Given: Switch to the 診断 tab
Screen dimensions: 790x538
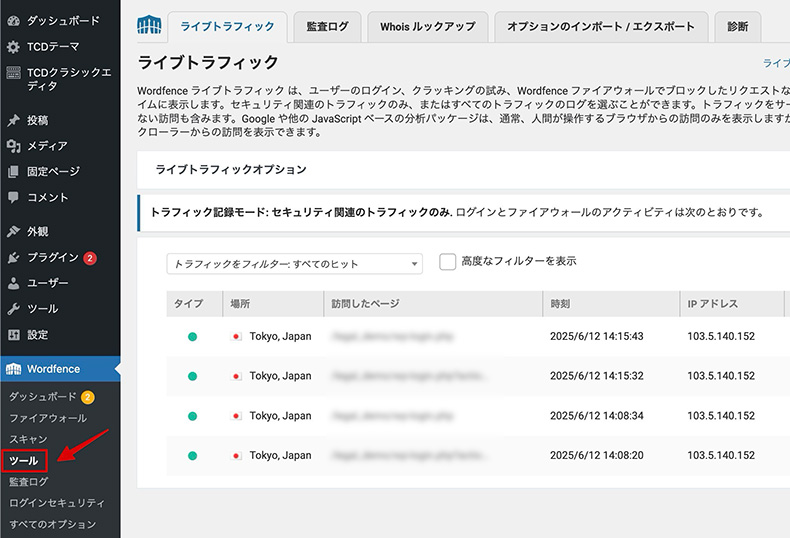Looking at the screenshot, I should (x=738, y=27).
